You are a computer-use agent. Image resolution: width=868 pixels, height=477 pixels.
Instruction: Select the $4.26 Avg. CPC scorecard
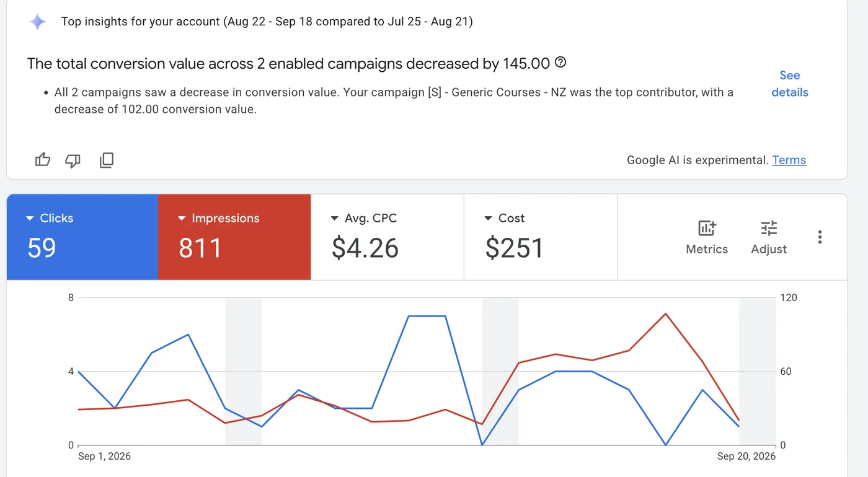click(387, 237)
